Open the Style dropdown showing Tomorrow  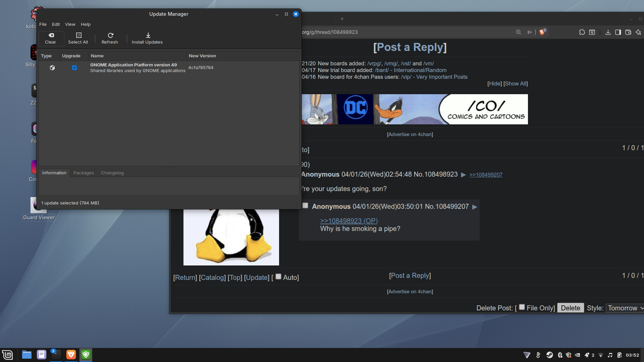tap(625, 308)
